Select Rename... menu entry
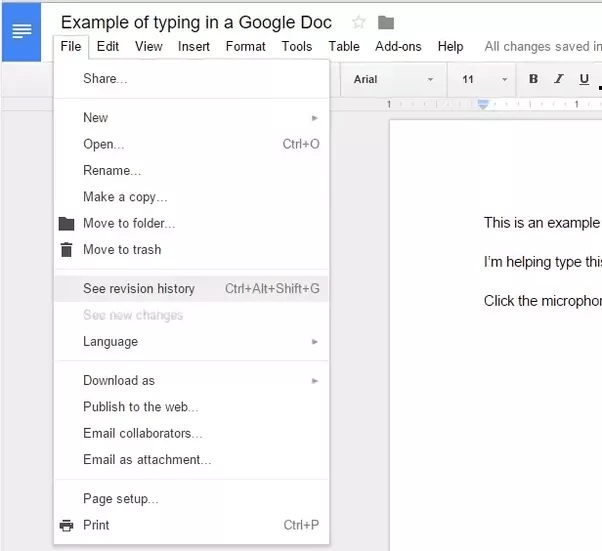The width and height of the screenshot is (602, 551). click(x=191, y=170)
